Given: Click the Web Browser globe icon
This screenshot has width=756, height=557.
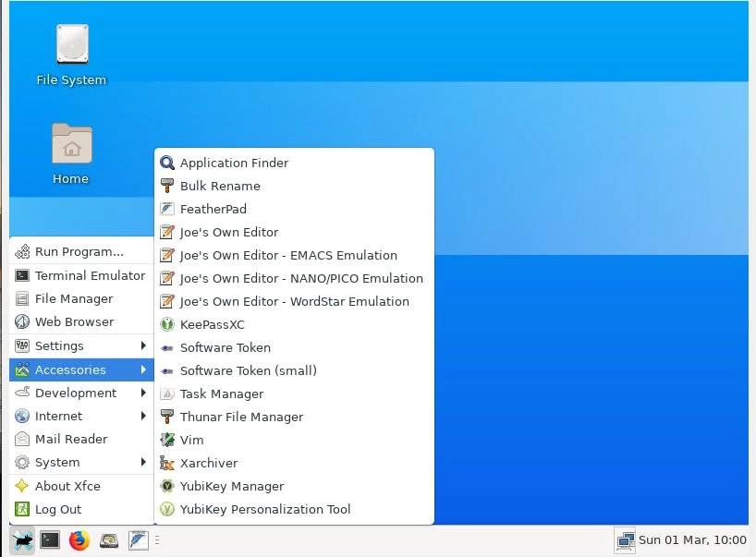Looking at the screenshot, I should coord(22,321).
